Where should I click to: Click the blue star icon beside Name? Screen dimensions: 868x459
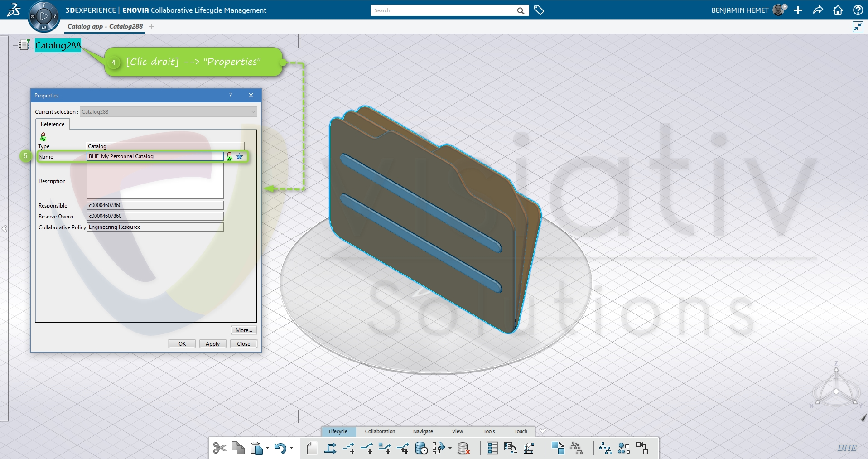[x=239, y=156]
